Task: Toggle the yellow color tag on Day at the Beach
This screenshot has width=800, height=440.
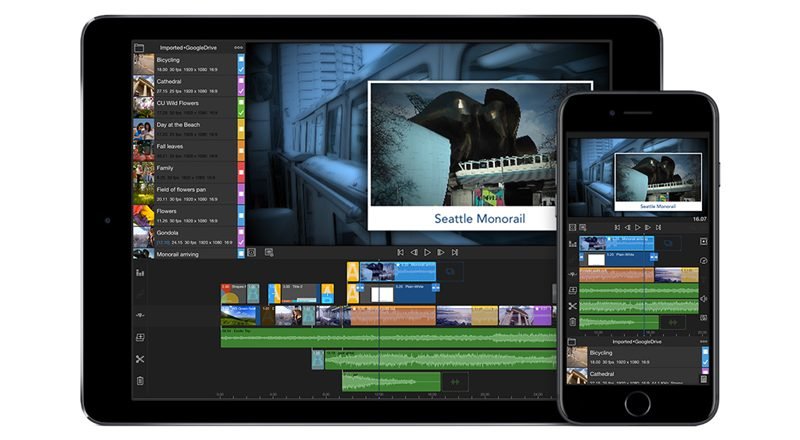Action: (241, 129)
